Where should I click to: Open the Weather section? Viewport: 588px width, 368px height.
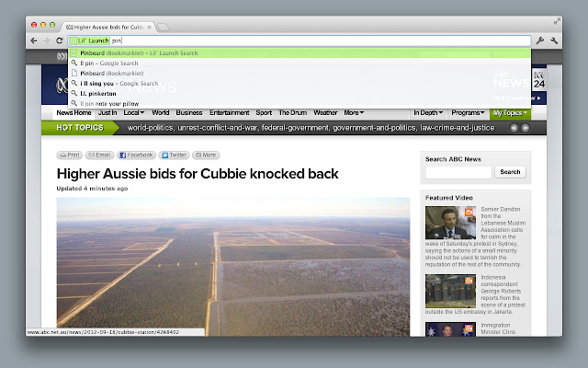[325, 112]
